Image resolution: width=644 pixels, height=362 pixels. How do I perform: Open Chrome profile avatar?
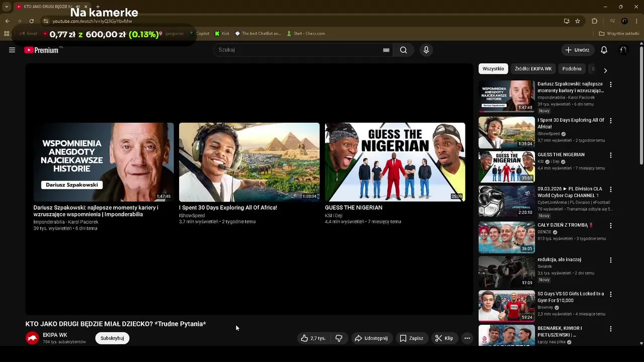click(x=624, y=21)
